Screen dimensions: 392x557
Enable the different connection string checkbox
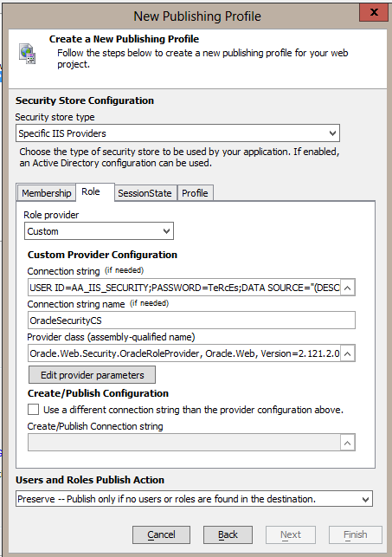(34, 409)
